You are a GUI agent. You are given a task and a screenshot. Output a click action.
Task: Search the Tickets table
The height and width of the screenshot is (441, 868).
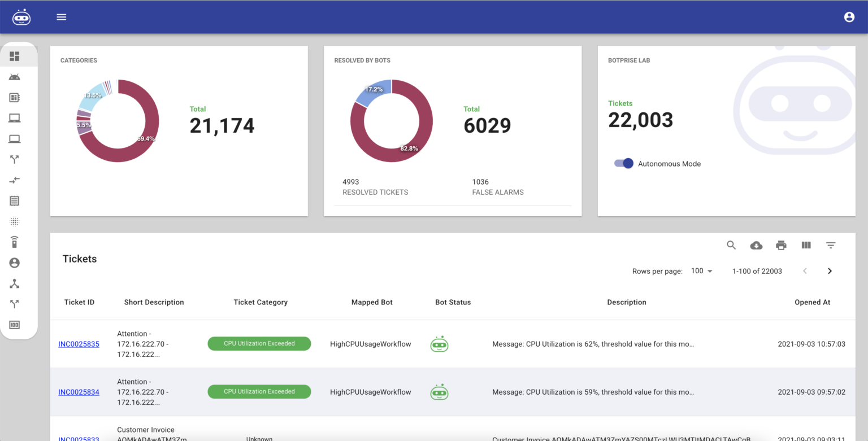(x=731, y=245)
